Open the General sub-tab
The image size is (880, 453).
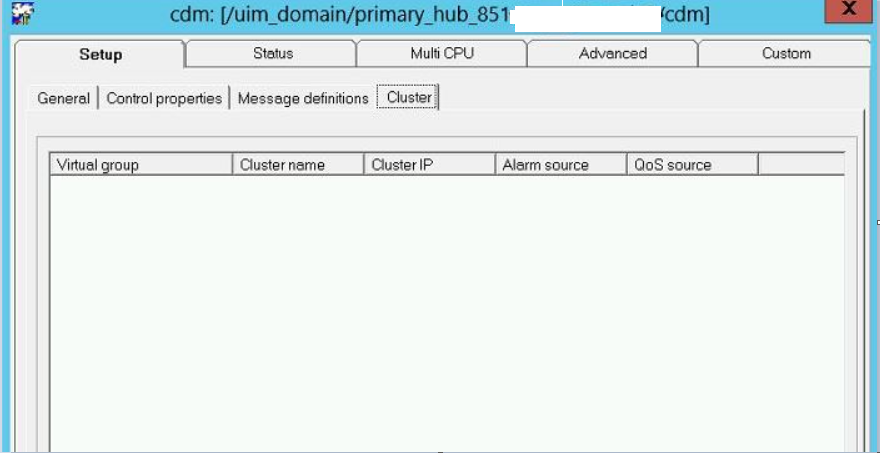click(x=63, y=98)
